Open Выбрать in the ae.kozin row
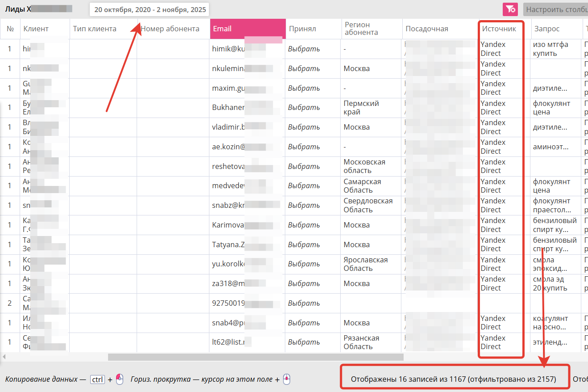Image resolution: width=588 pixels, height=392 pixels. [x=304, y=147]
